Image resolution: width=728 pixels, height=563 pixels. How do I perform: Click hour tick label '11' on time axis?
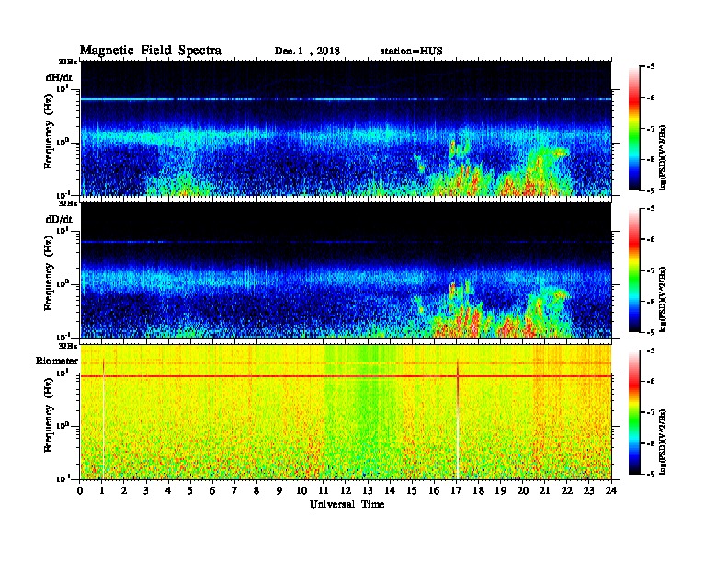click(324, 491)
